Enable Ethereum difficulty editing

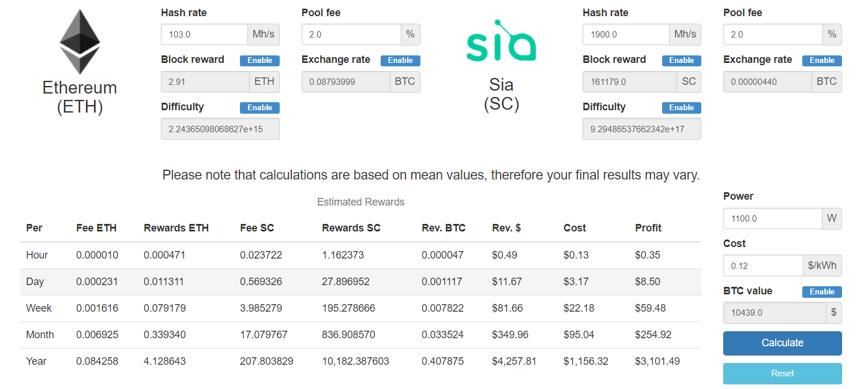click(x=260, y=108)
